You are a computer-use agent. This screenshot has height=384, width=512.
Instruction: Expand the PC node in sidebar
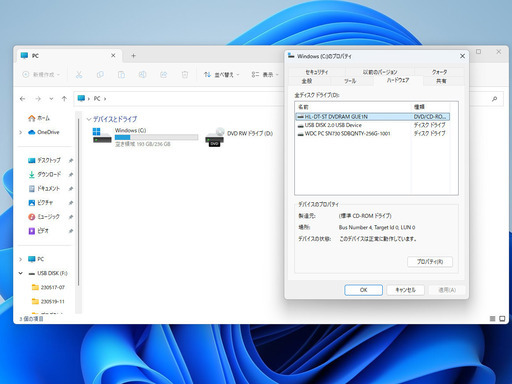tap(21, 259)
